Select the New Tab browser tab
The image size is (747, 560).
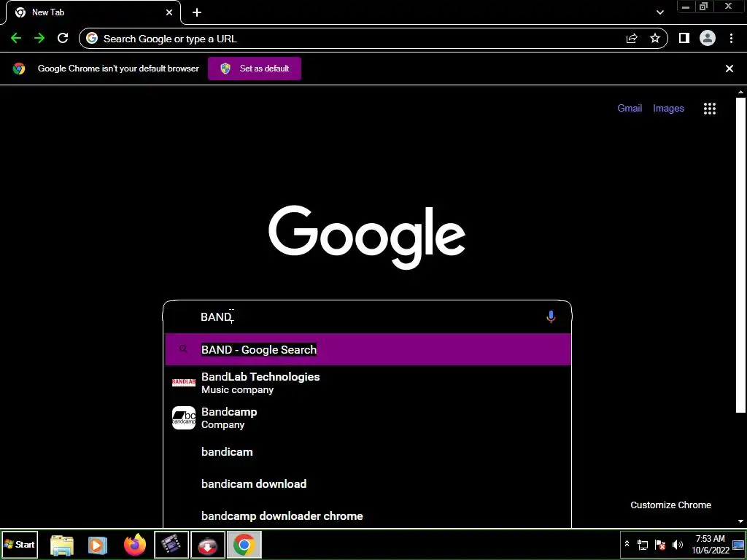pos(93,12)
